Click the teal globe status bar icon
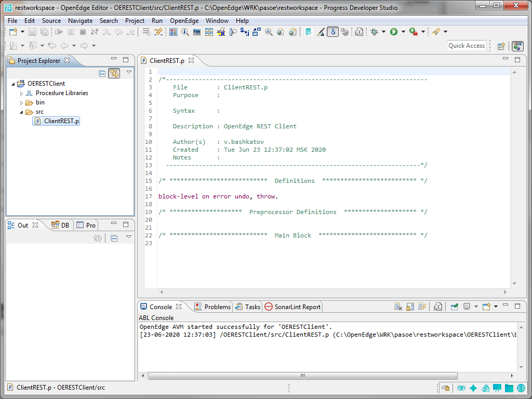532x399 pixels. pos(521,388)
